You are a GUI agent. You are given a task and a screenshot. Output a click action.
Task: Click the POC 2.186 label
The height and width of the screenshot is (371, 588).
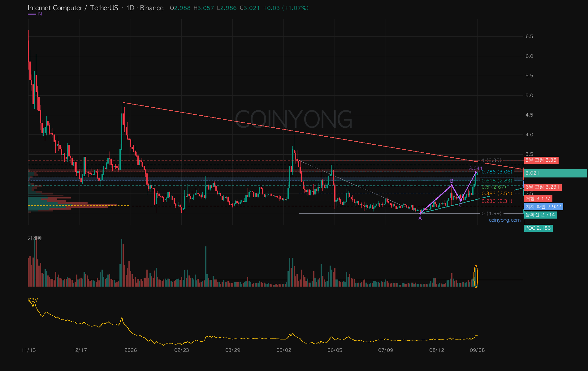coord(538,228)
